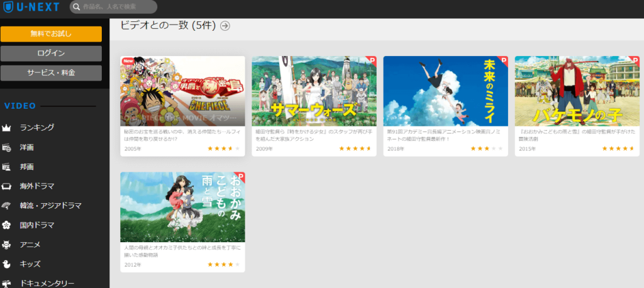Screen dimensions: 644x288
Task: Open サービス・料金 button
Action: [51, 73]
